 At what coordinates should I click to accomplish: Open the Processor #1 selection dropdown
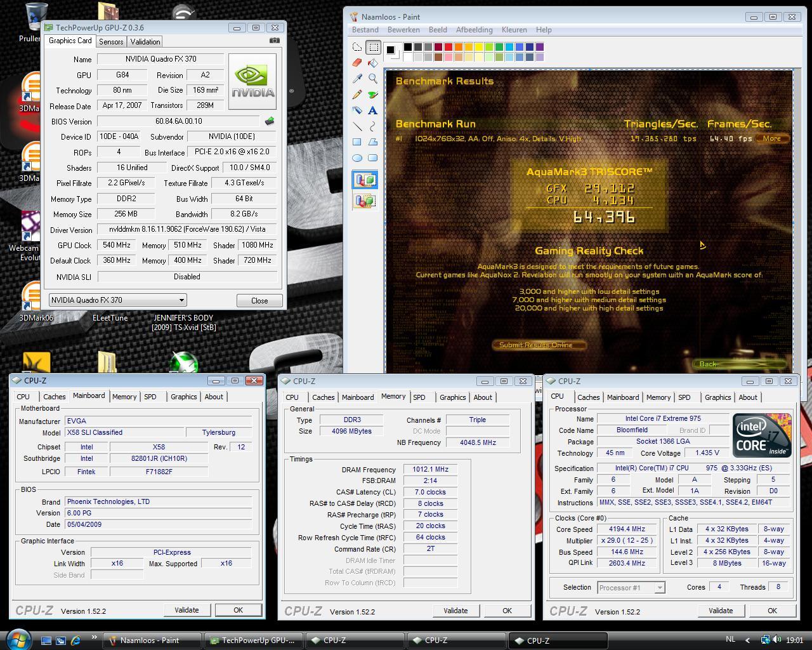631,588
